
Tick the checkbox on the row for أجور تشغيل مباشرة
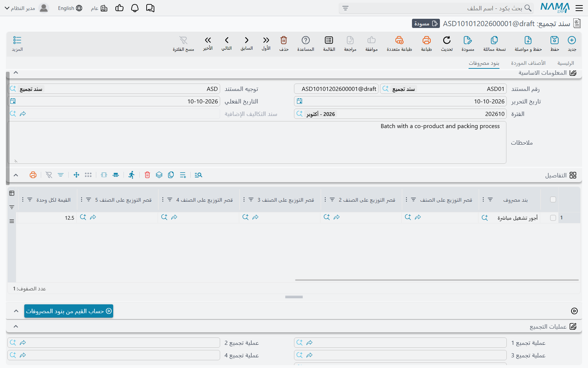coord(553,218)
